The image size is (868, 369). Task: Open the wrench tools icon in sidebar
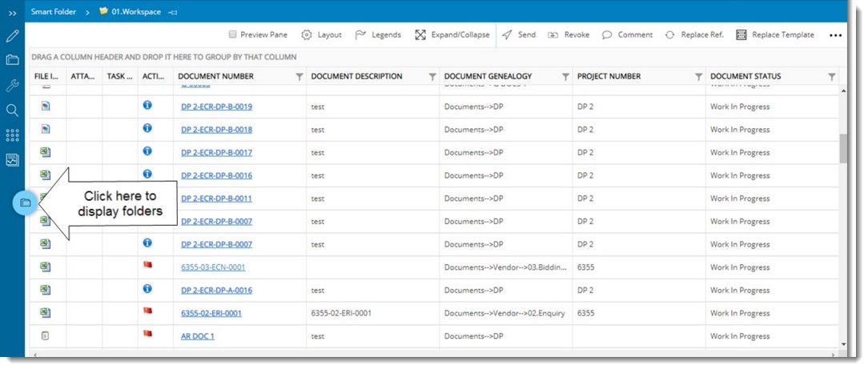point(12,86)
